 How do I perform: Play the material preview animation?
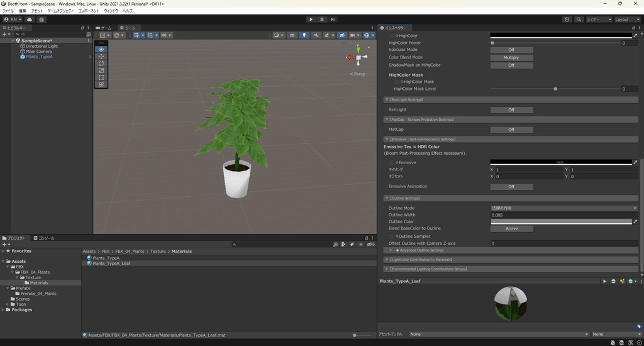click(x=604, y=281)
